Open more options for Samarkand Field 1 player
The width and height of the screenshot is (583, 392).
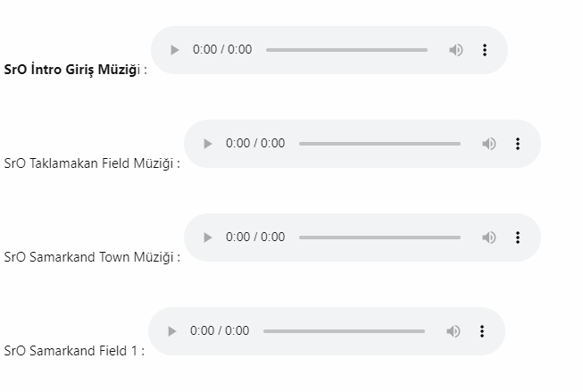[x=482, y=331]
